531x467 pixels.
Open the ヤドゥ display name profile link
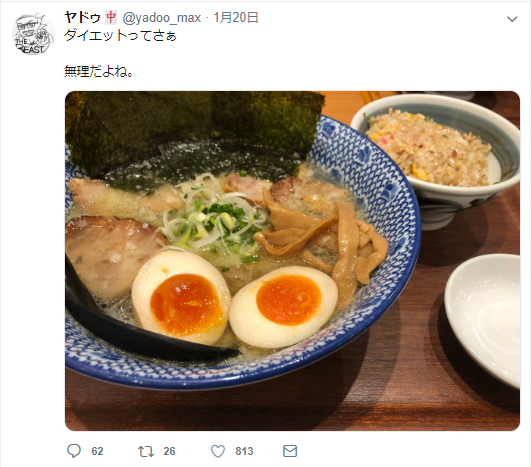[82, 18]
